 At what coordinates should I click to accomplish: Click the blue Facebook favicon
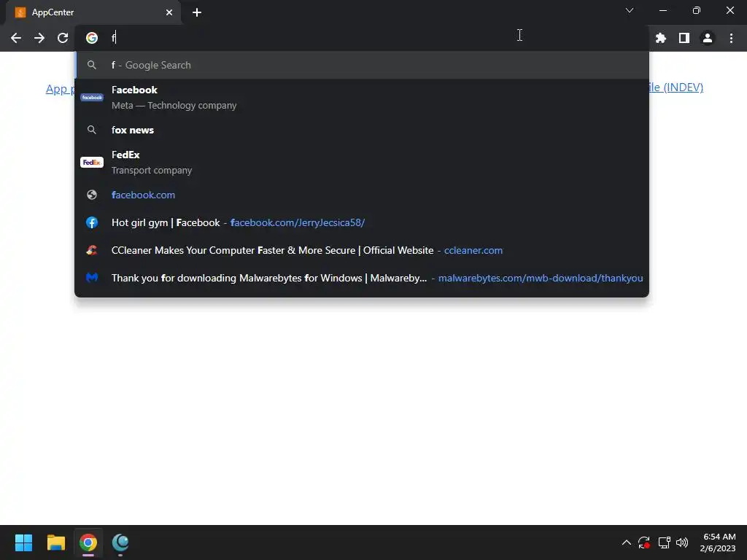(92, 222)
